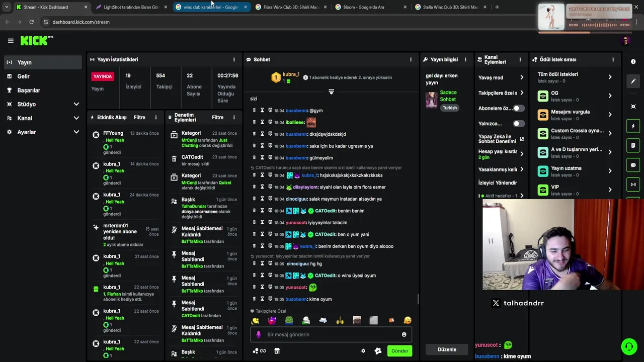Viewport: 644px width, 362px height.
Task: Toggle the lightning bolt widget in the right sidebar
Action: [633, 126]
